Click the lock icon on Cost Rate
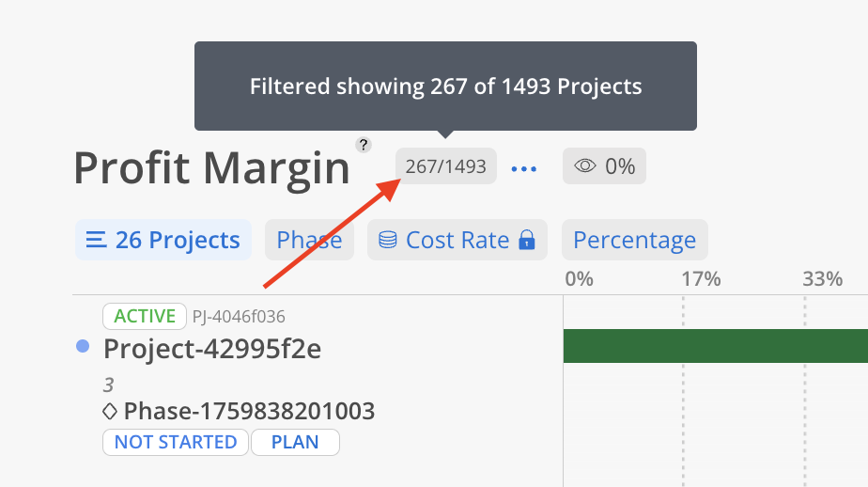The width and height of the screenshot is (868, 487). 526,240
